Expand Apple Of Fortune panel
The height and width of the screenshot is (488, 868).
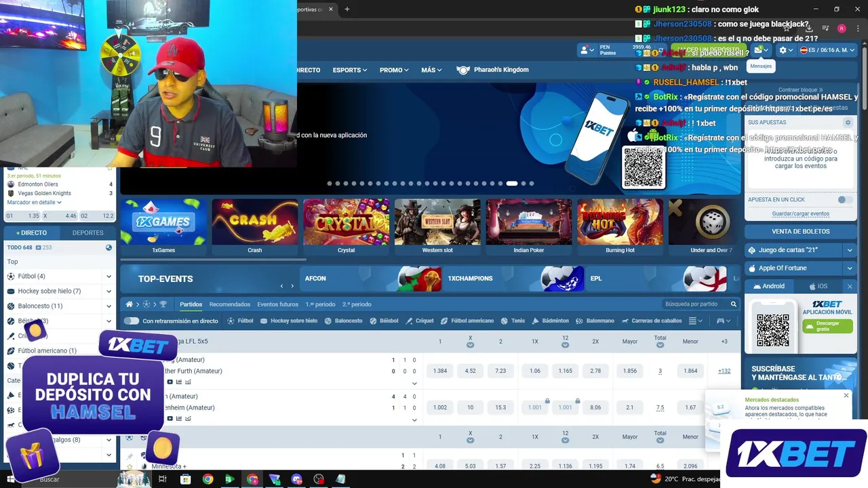point(849,268)
